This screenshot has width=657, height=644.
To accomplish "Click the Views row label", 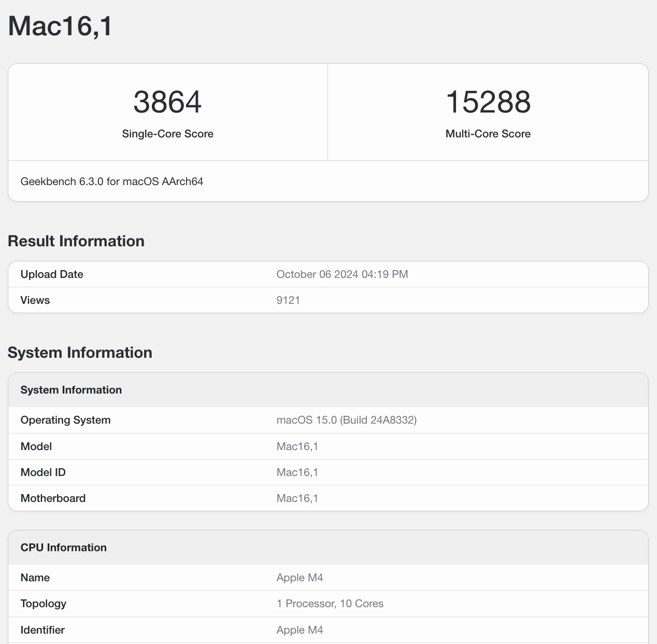I will click(35, 300).
